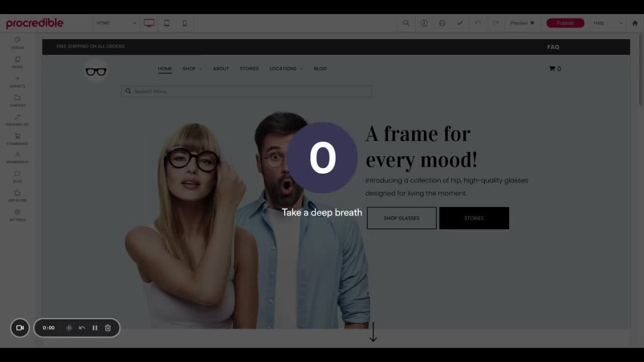This screenshot has height=362, width=644.
Task: Expand the SHOP navigation submenu
Action: [x=192, y=68]
